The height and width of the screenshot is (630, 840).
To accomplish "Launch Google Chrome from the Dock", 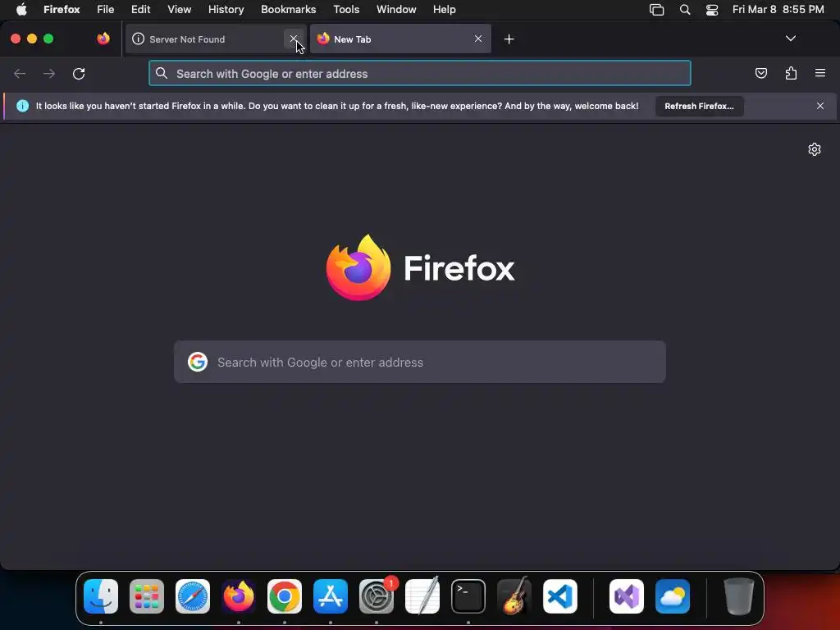I will click(285, 596).
